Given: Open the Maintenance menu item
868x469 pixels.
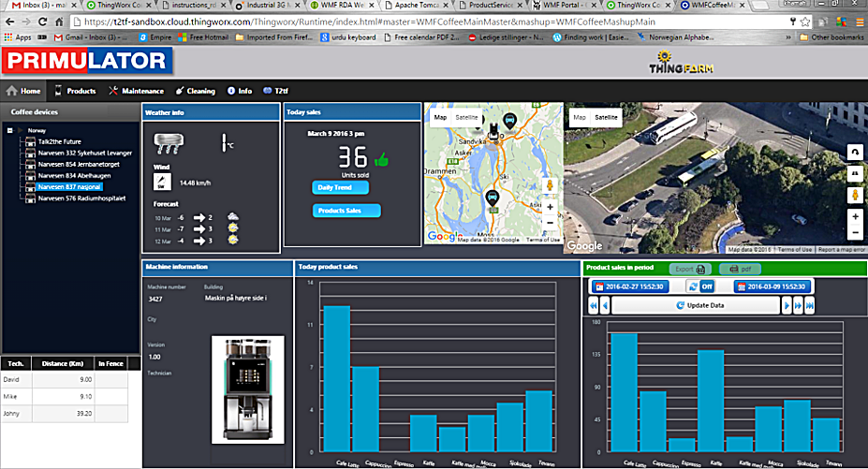Looking at the screenshot, I should (x=136, y=91).
